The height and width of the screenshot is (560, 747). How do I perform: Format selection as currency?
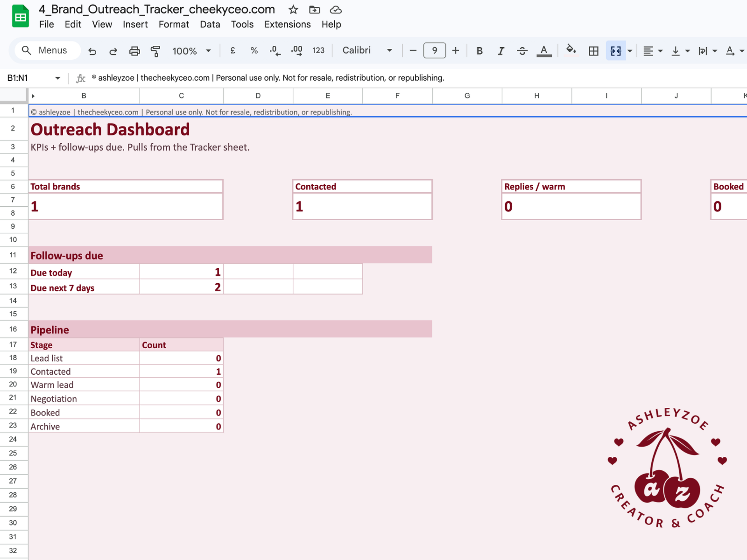tap(233, 51)
